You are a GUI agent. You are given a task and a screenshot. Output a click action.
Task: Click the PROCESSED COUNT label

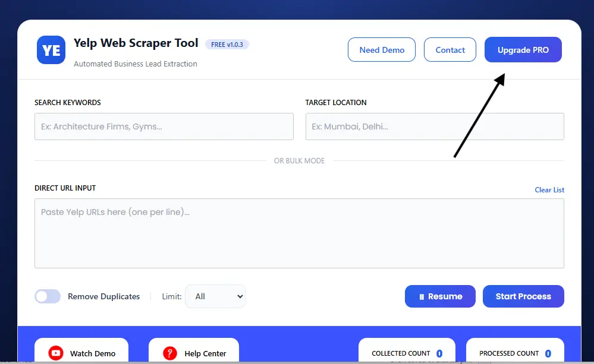509,353
